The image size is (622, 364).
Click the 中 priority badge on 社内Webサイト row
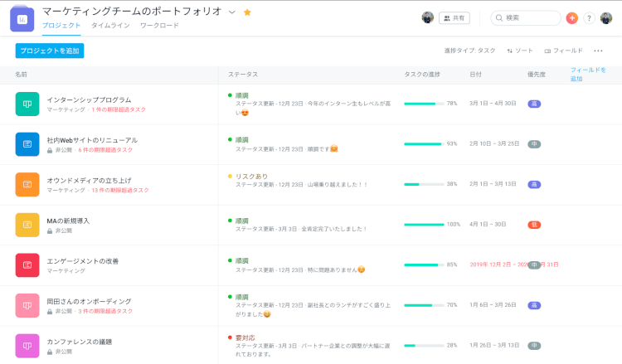(534, 144)
